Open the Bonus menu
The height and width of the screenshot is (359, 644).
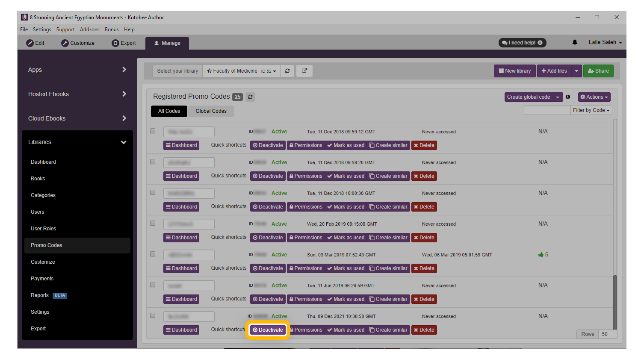pyautogui.click(x=112, y=29)
